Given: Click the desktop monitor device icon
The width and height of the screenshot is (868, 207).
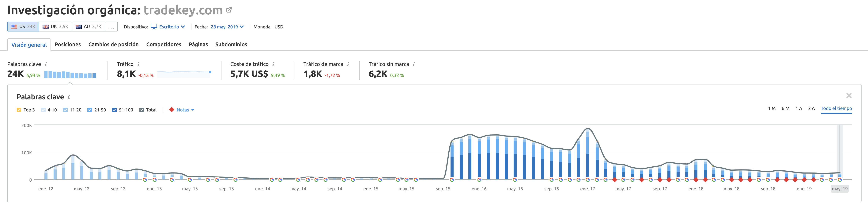Looking at the screenshot, I should 154,27.
